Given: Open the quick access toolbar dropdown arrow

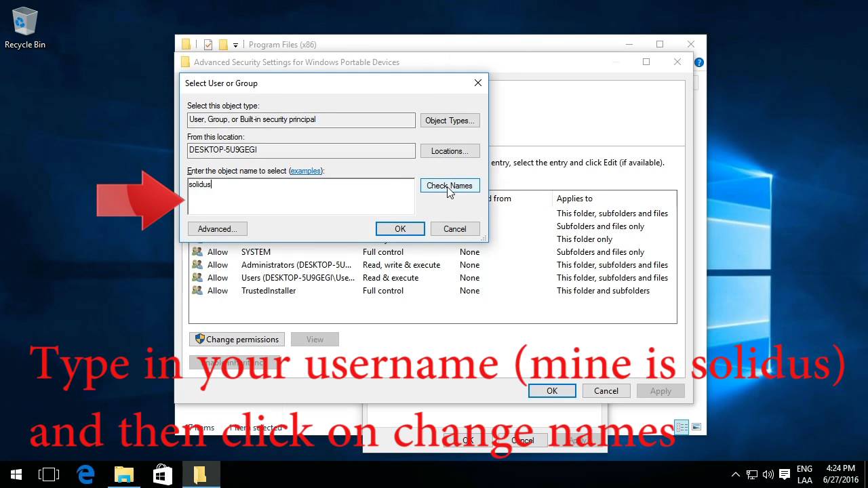Looking at the screenshot, I should coord(235,45).
